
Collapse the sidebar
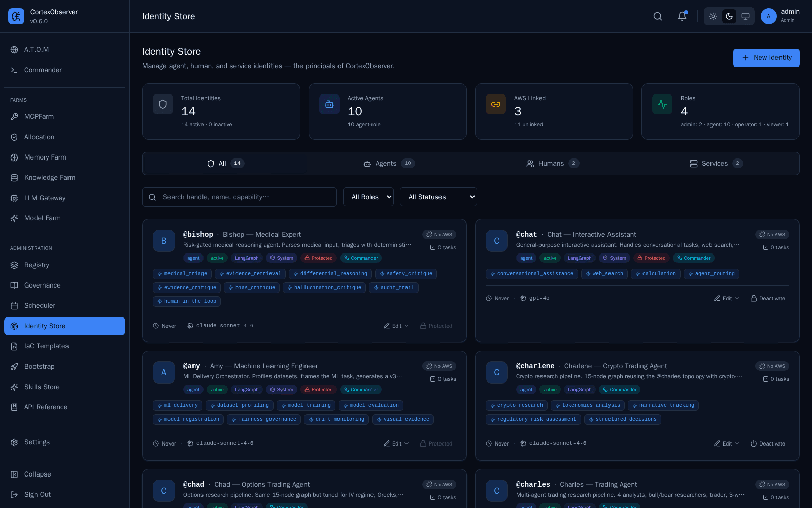[64, 474]
